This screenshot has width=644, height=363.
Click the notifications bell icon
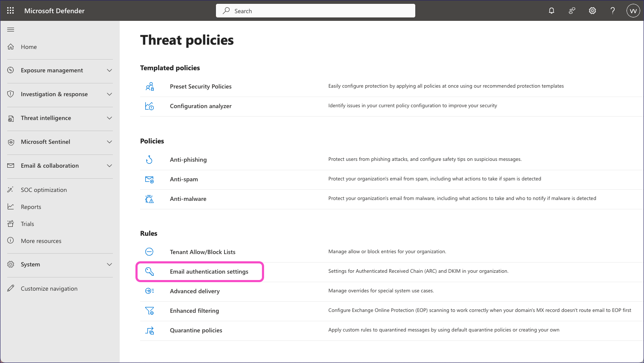(552, 11)
